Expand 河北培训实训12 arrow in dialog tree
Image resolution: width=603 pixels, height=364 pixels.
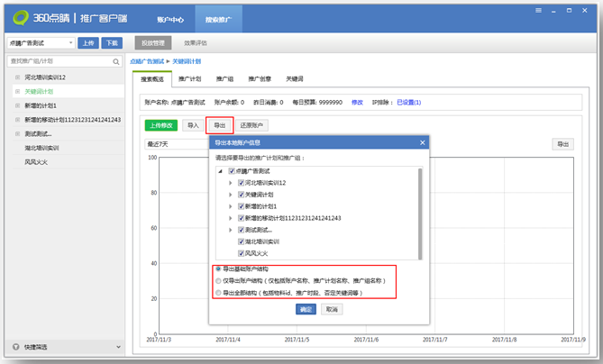pyautogui.click(x=231, y=183)
